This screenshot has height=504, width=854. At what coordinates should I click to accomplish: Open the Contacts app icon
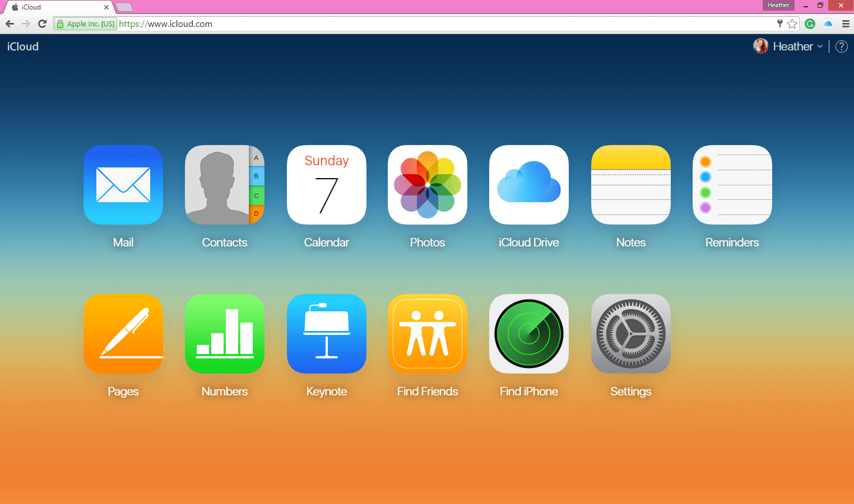click(x=225, y=185)
